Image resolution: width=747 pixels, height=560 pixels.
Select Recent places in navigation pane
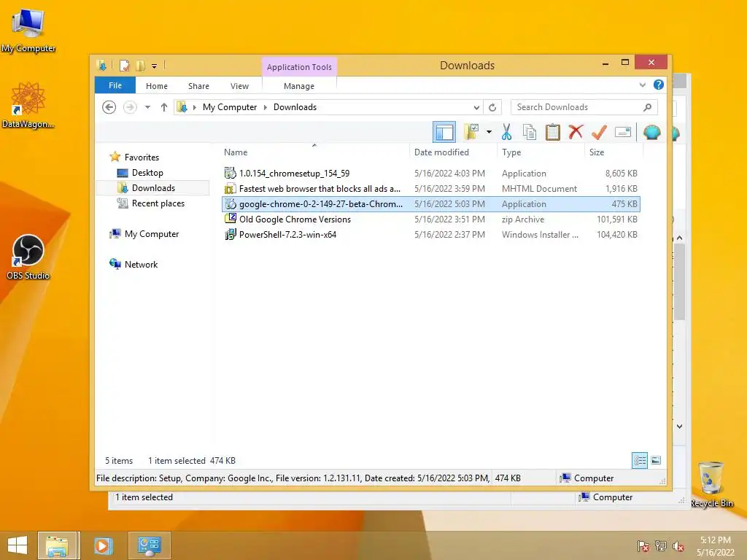(158, 203)
